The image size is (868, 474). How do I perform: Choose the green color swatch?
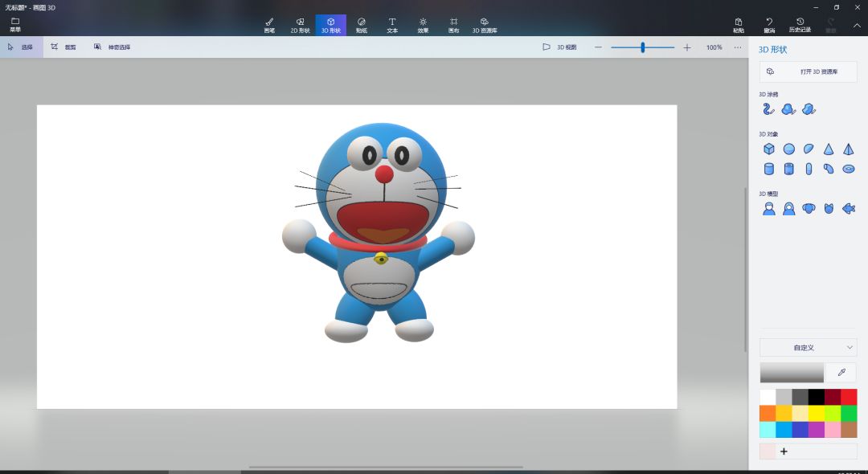849,413
